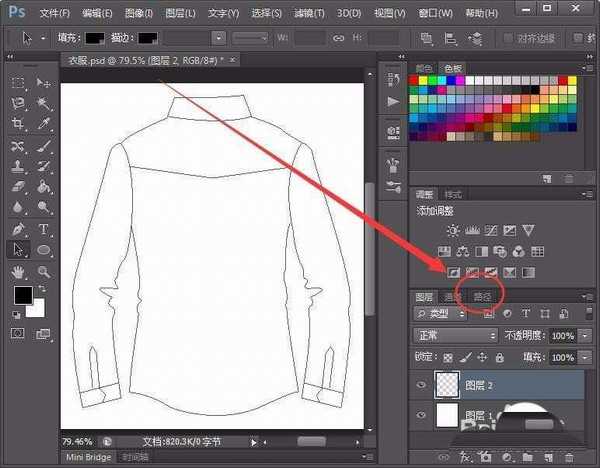Expand the 不透明度 opacity dropdown arrow
The height and width of the screenshot is (468, 600).
[585, 336]
